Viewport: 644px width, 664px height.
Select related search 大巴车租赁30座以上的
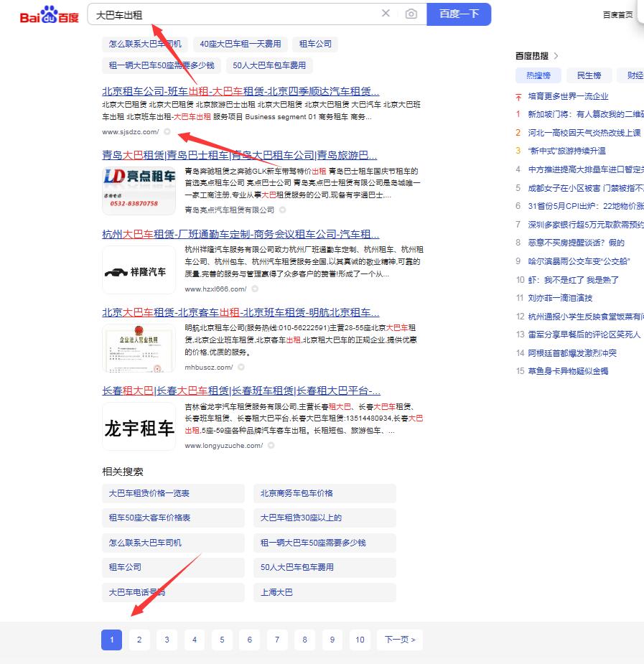[325, 518]
